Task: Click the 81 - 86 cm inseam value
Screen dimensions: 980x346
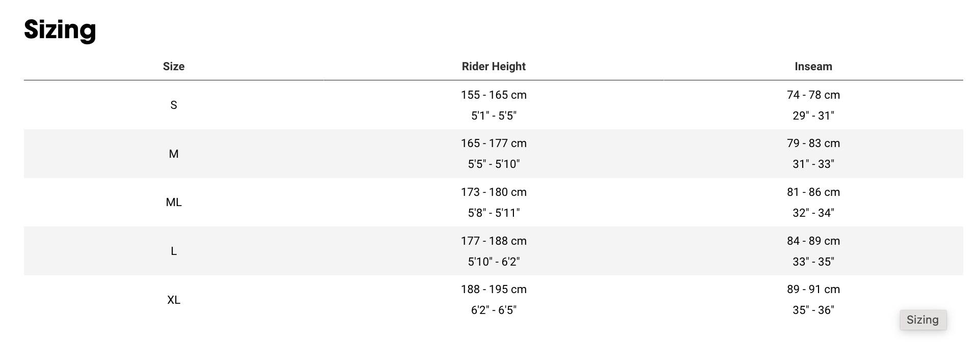Action: [813, 192]
